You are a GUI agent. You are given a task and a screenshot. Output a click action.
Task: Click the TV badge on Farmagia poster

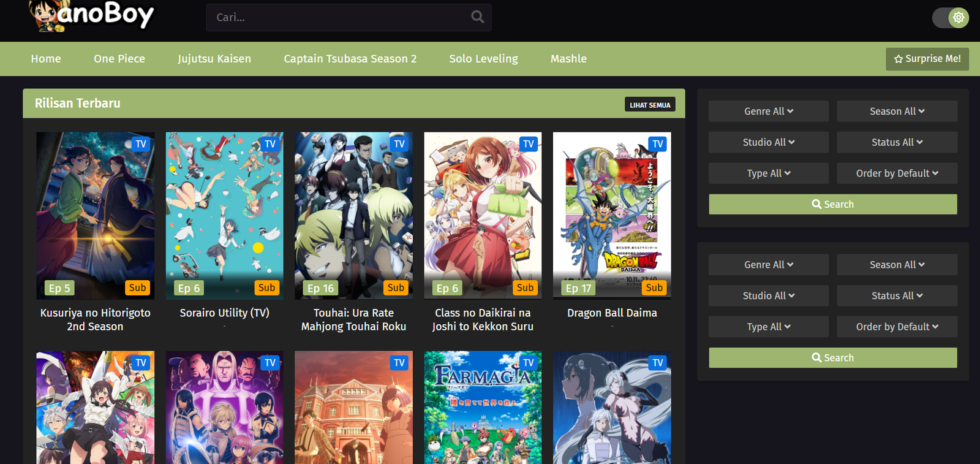[528, 363]
